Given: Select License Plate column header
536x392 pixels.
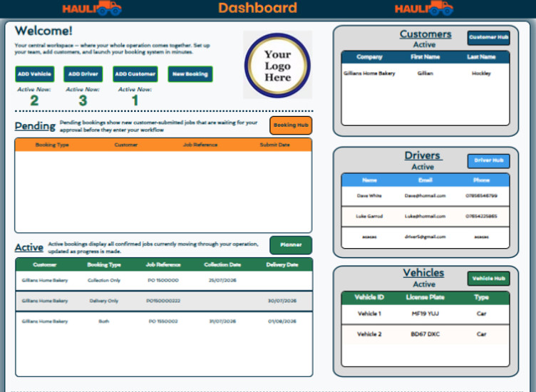Looking at the screenshot, I should pyautogui.click(x=426, y=297).
